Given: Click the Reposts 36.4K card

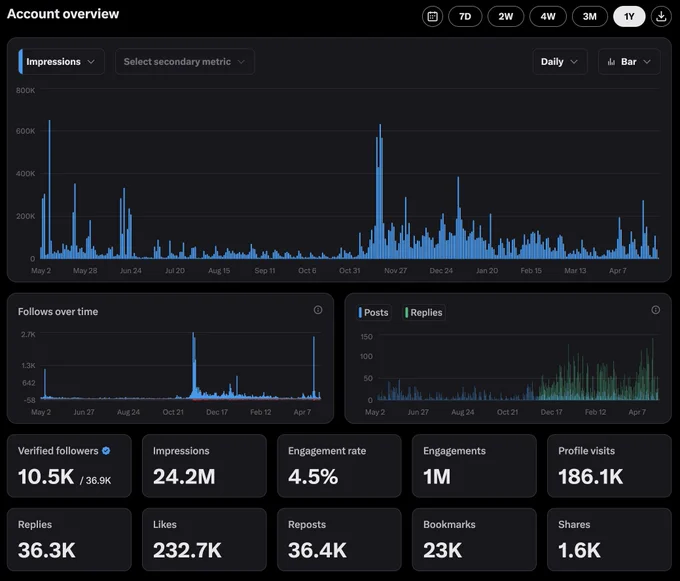Looking at the screenshot, I should (x=339, y=539).
